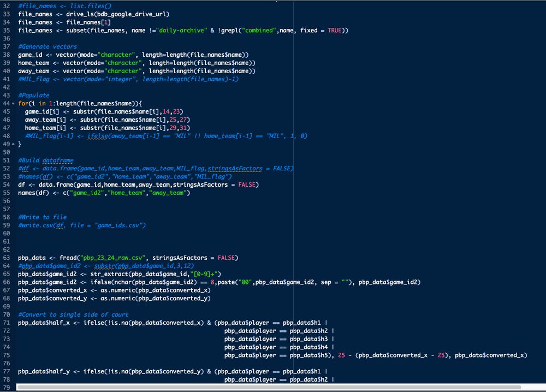This screenshot has height=392, width=546.
Task: Click "file_names[1]" on line 34
Action: point(88,22)
